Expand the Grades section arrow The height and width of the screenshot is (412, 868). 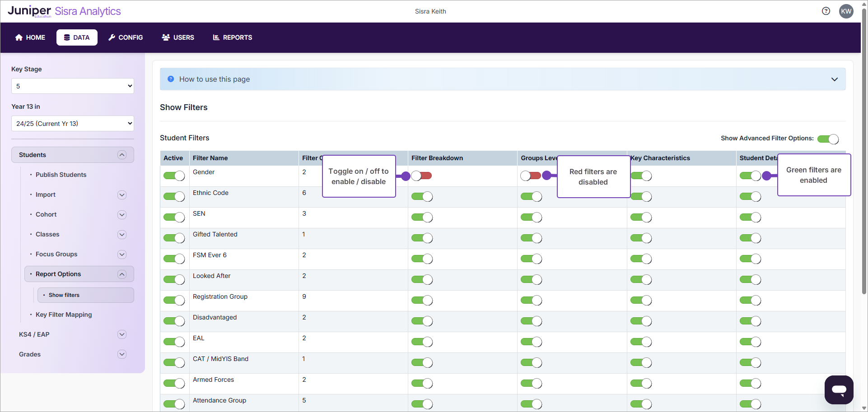pyautogui.click(x=122, y=354)
